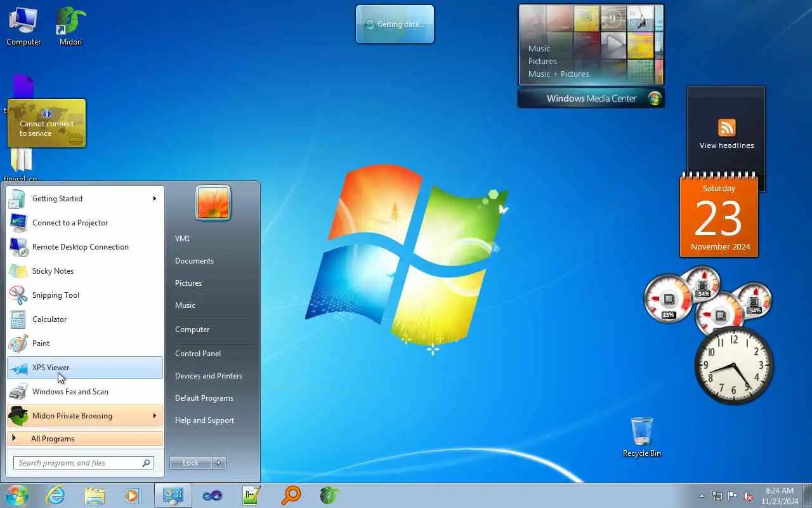
Task: Click the user account picture in Start menu
Action: 213,203
